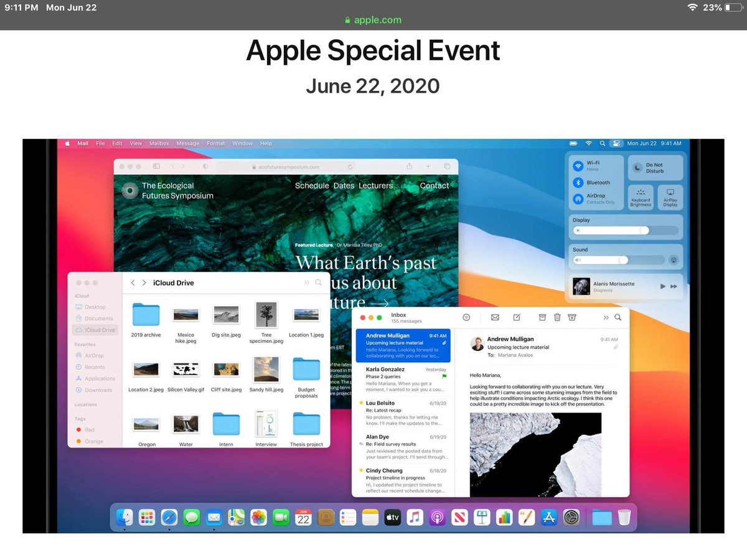Compose a new message with the pencil icon

click(517, 317)
